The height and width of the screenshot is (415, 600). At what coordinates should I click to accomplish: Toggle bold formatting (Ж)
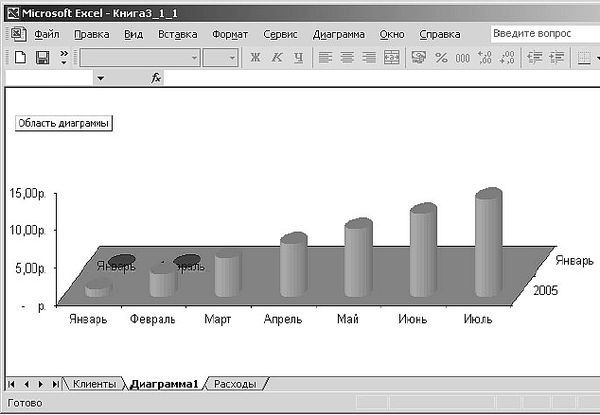click(255, 58)
